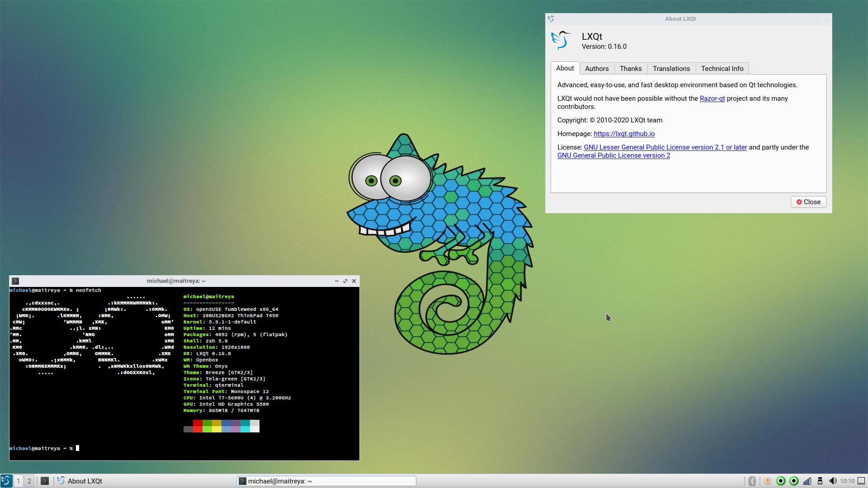
Task: Open the LXQt main menu
Action: (6, 481)
